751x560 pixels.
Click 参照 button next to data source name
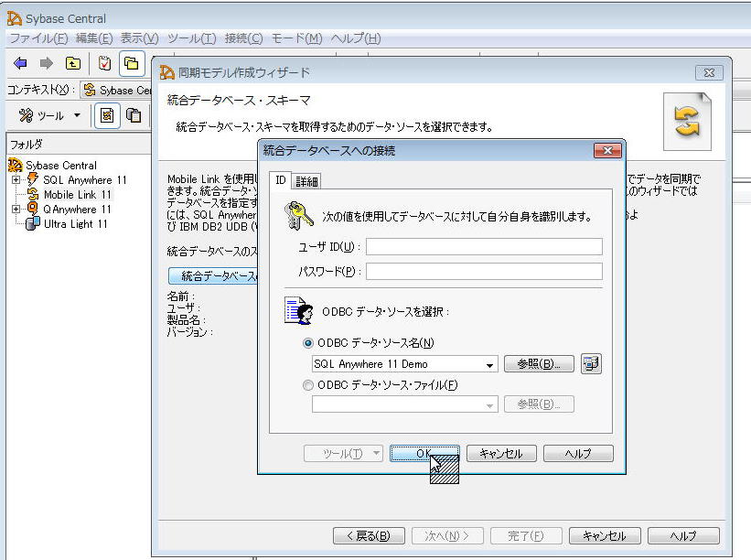538,364
